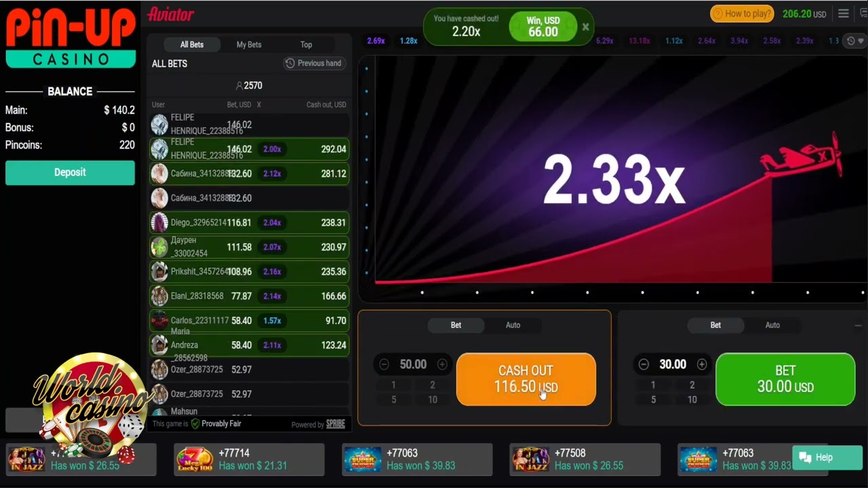868x488 pixels.
Task: Click the How to play? button
Action: 742,14
